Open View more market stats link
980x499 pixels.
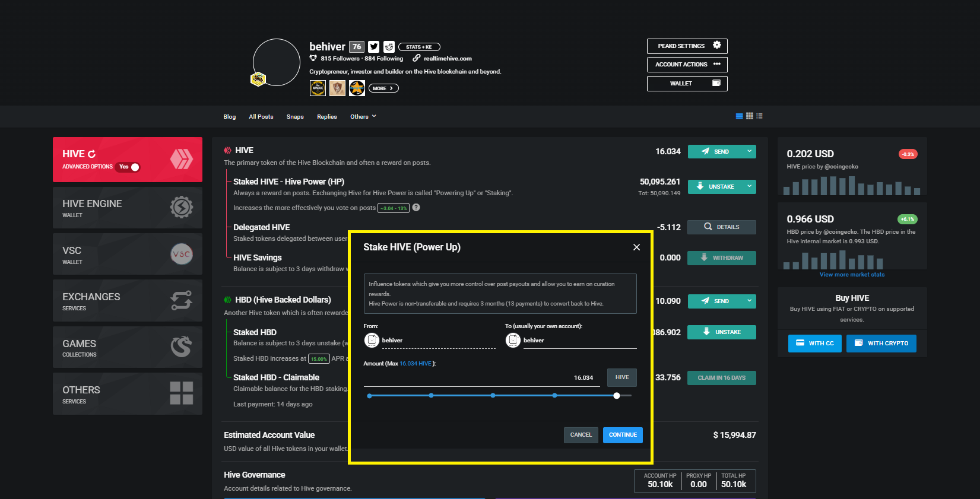852,274
